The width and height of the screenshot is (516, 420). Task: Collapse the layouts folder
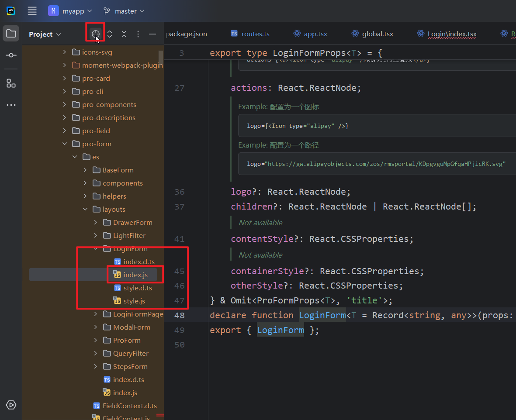click(x=85, y=209)
